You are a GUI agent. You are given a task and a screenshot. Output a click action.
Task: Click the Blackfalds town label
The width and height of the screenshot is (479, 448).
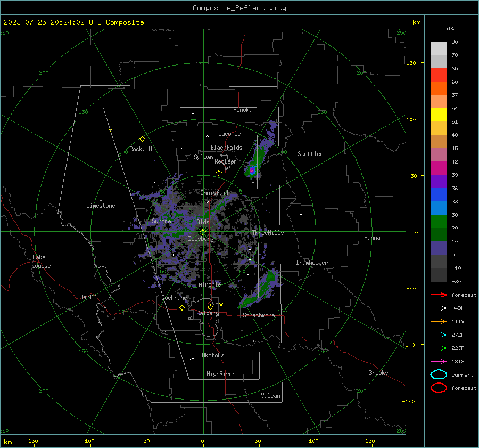(x=226, y=148)
